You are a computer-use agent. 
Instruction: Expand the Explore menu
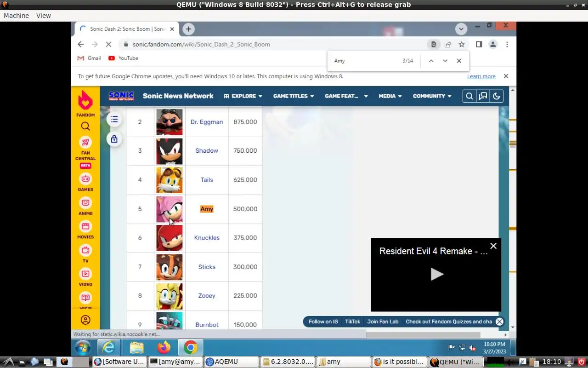coord(243,96)
